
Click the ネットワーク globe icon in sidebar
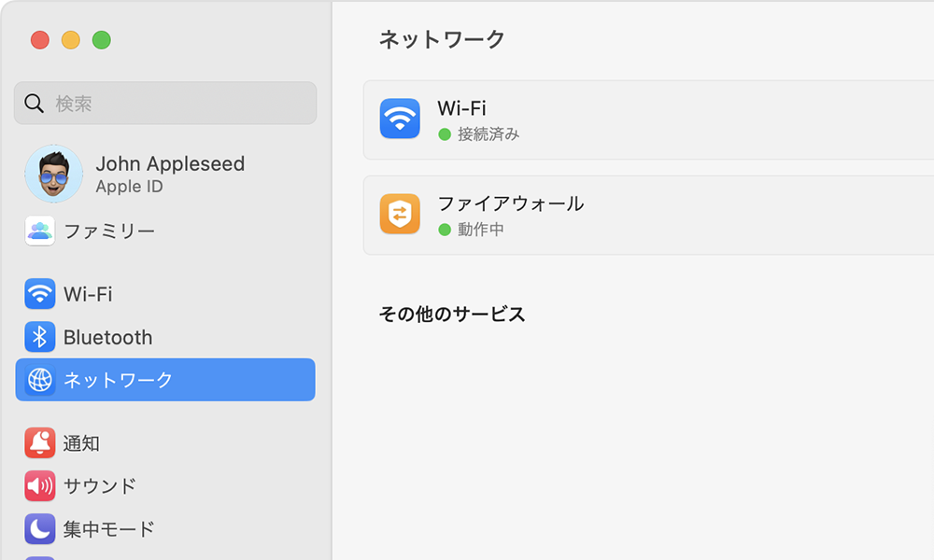[38, 380]
